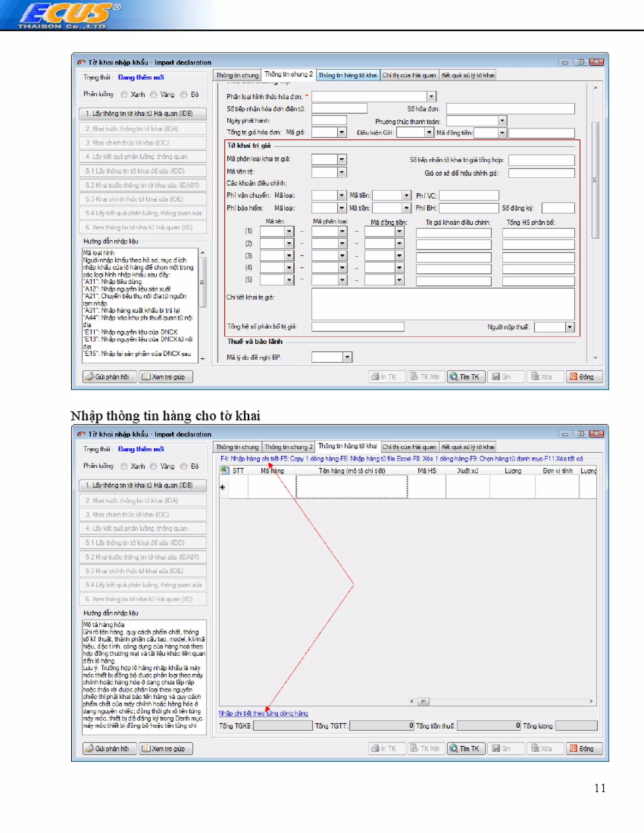Click Đóng button in lower window
Viewport: 644px width, 833px height.
[x=584, y=748]
